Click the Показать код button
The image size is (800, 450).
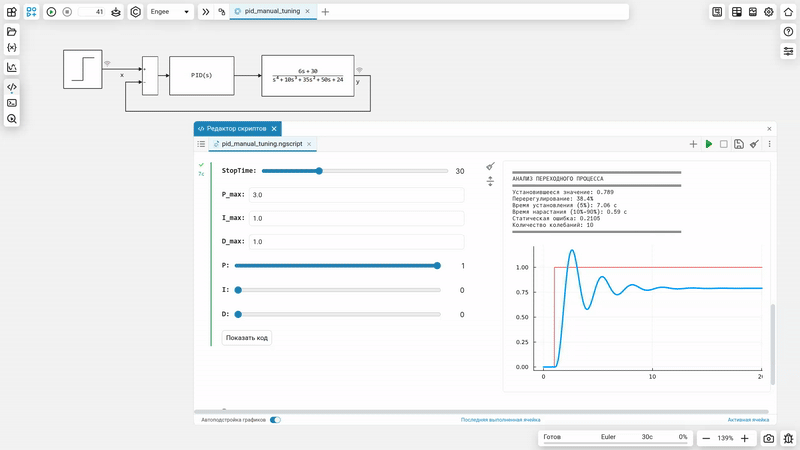pyautogui.click(x=247, y=338)
